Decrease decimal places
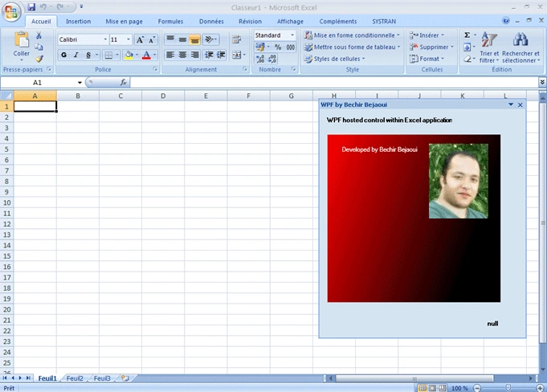This screenshot has width=547, height=392. point(272,59)
